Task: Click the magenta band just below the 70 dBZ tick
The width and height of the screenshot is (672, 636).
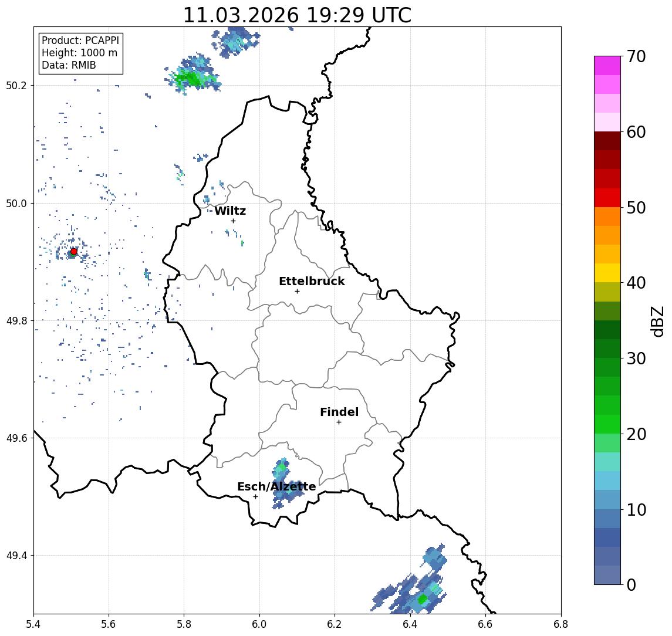Action: pyautogui.click(x=607, y=66)
